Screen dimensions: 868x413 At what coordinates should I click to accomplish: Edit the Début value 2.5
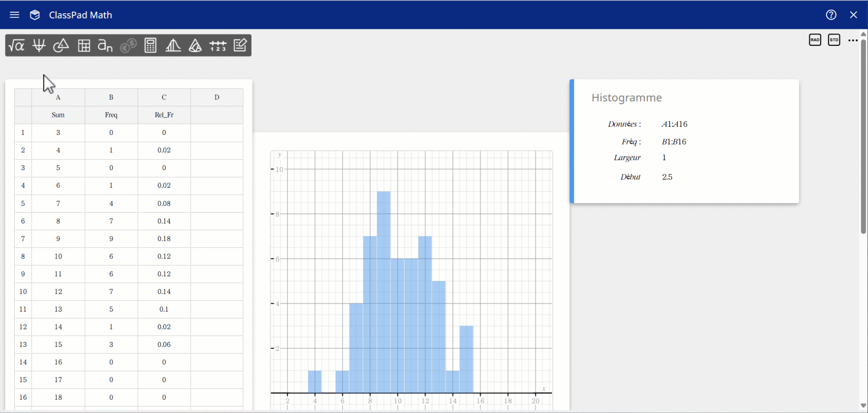[x=667, y=177]
